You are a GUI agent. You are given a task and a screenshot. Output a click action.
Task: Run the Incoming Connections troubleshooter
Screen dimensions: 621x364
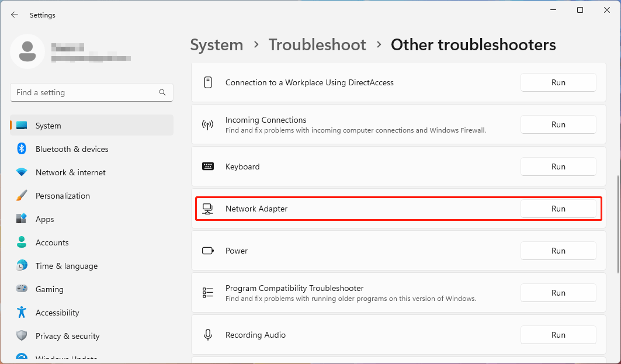point(558,124)
